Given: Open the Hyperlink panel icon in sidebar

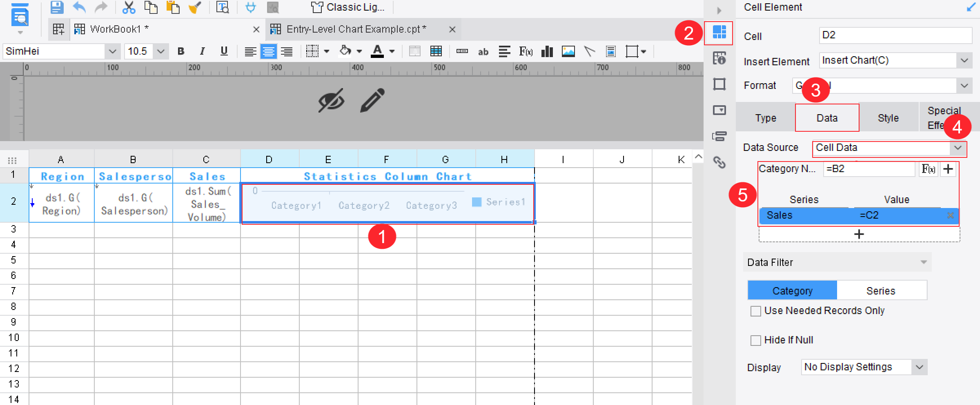Looking at the screenshot, I should click(719, 162).
